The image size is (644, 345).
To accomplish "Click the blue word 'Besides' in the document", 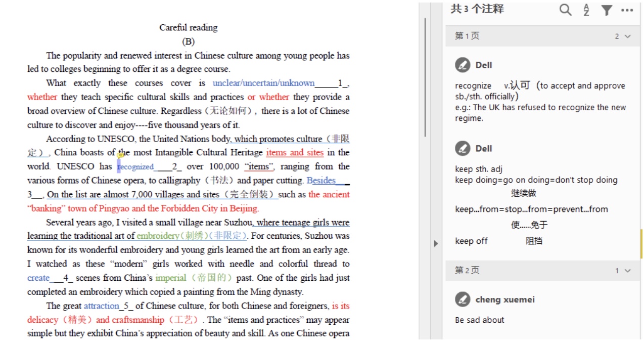I will tap(321, 180).
